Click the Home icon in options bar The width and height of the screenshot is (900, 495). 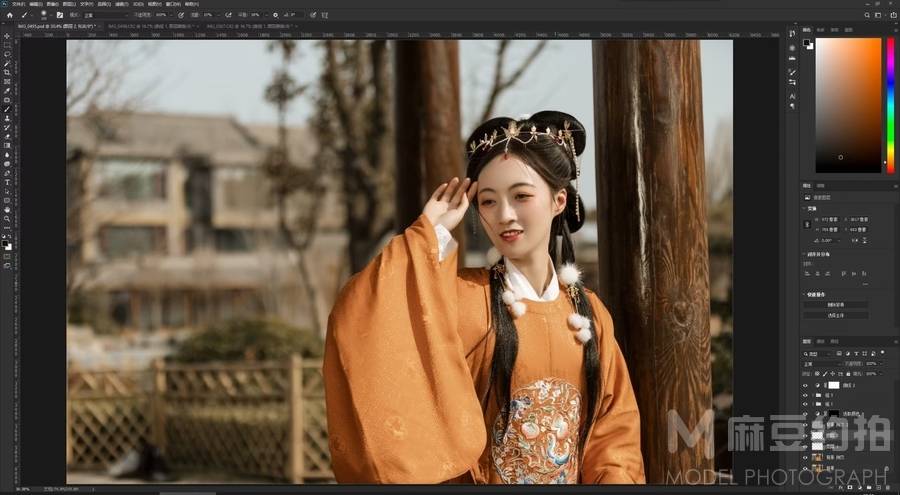pyautogui.click(x=9, y=15)
